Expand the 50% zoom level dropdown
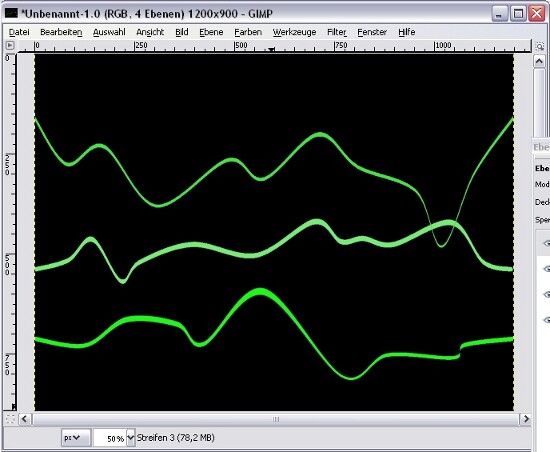Image resolution: width=550 pixels, height=452 pixels. pyautogui.click(x=130, y=438)
